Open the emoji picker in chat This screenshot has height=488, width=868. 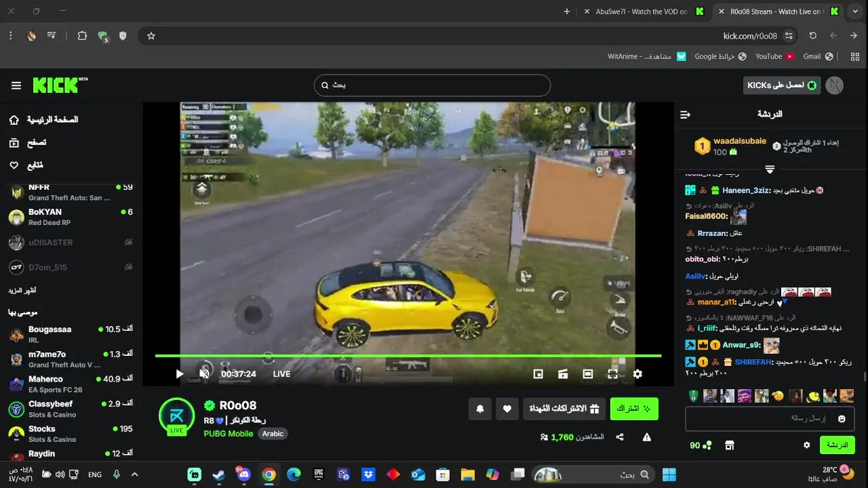[842, 419]
